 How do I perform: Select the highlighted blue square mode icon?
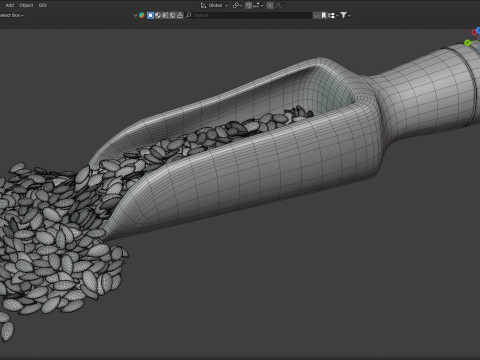(x=150, y=15)
